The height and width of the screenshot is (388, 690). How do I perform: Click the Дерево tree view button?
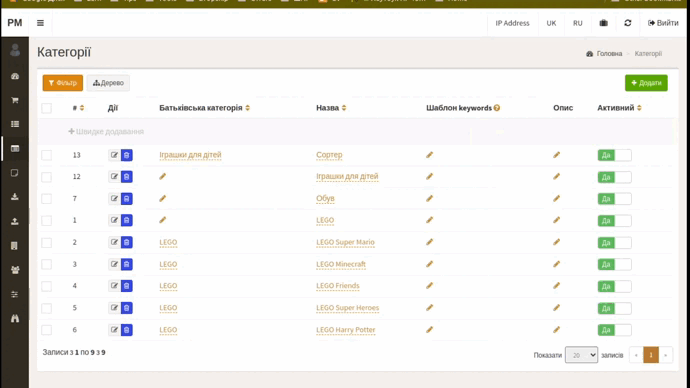[108, 83]
